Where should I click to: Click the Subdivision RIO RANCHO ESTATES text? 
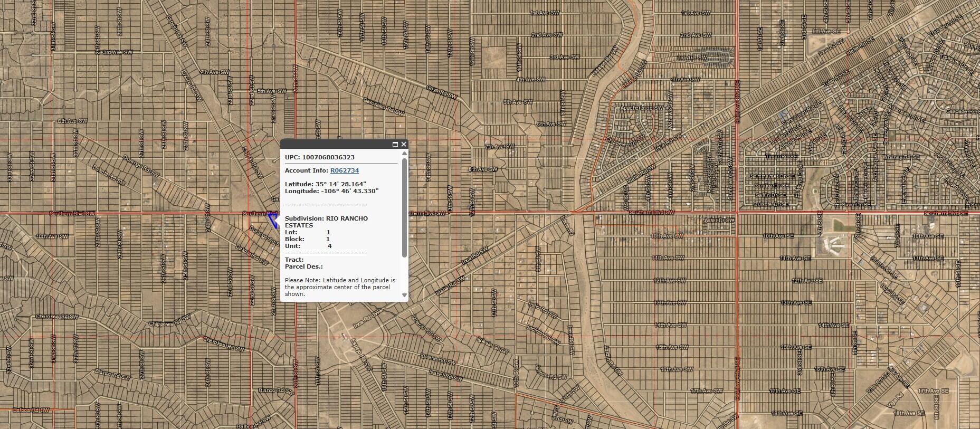326,222
